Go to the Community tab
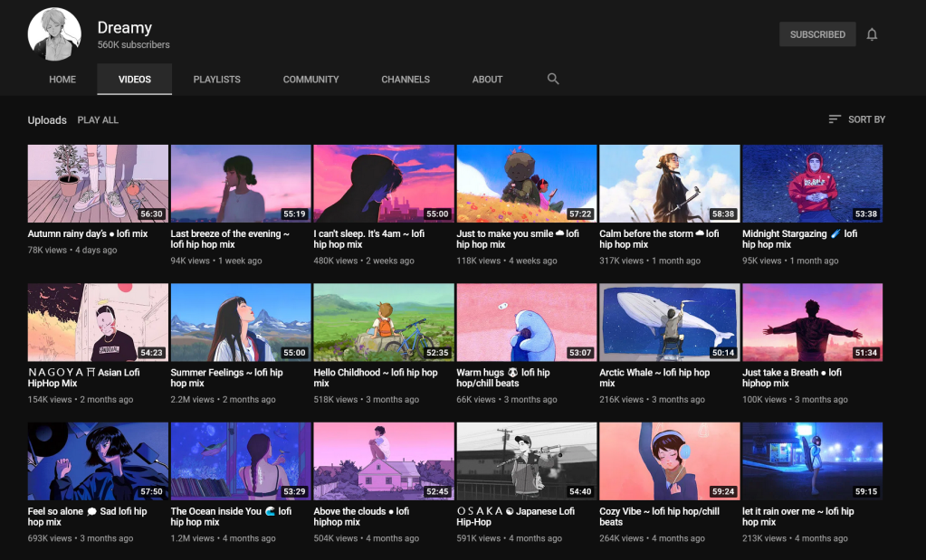 pos(310,80)
